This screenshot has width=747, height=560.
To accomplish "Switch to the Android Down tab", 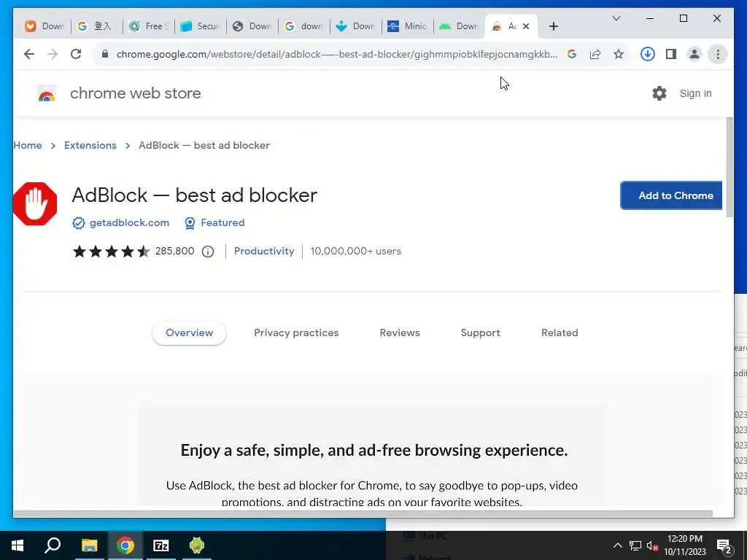I will coord(460,26).
